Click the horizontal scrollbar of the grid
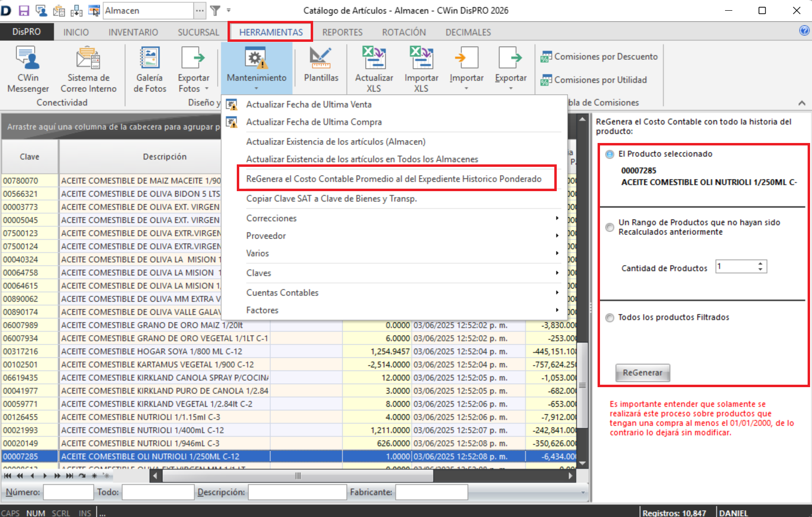This screenshot has height=517, width=812. (x=298, y=476)
